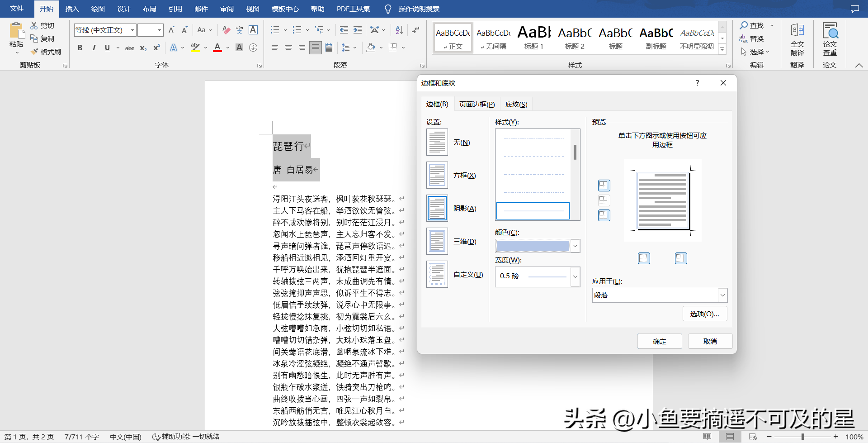Screen dimensions: 868x443
Task: Click the character border icon
Action: point(253,30)
